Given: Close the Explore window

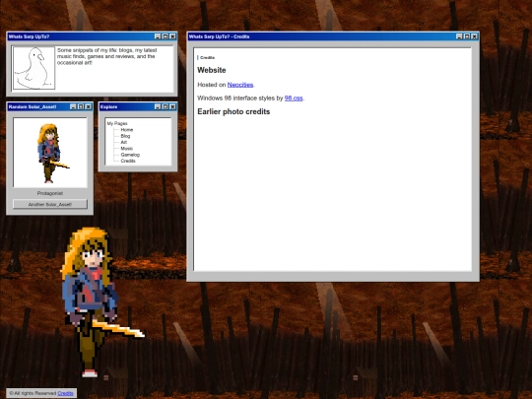Looking at the screenshot, I should coord(172,106).
